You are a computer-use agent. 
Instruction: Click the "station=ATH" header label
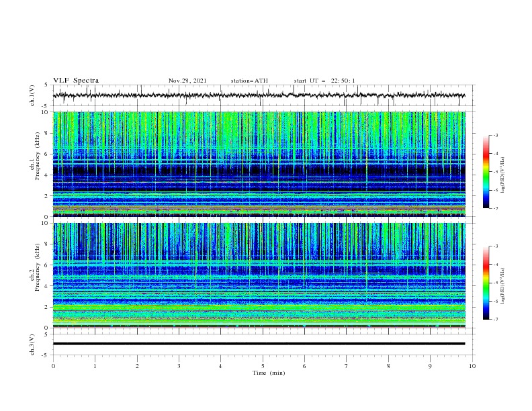[x=249, y=81]
